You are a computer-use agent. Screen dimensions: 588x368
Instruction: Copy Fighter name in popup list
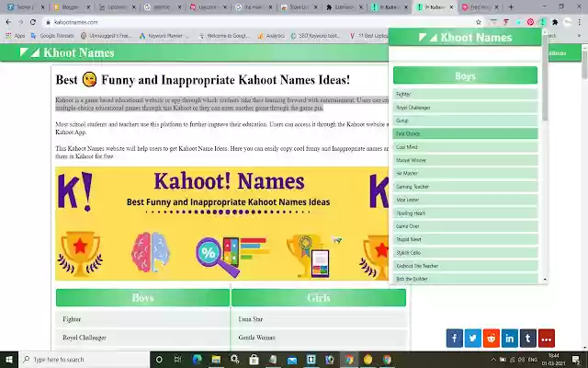tap(466, 94)
